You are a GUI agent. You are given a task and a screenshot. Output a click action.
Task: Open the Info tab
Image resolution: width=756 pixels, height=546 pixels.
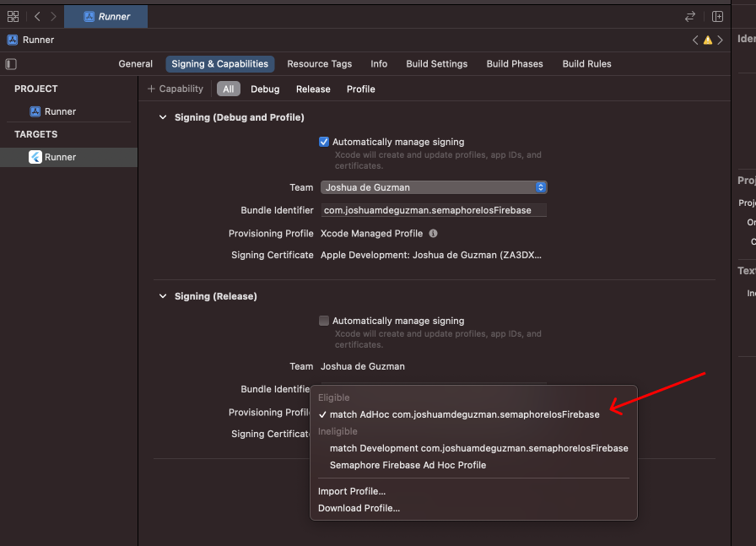[x=379, y=63]
